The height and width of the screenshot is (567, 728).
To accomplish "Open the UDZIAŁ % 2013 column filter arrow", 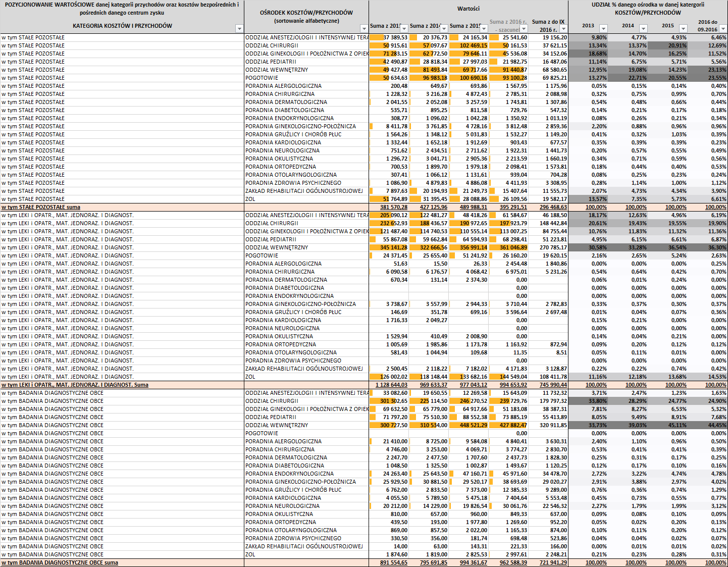I will point(603,29).
